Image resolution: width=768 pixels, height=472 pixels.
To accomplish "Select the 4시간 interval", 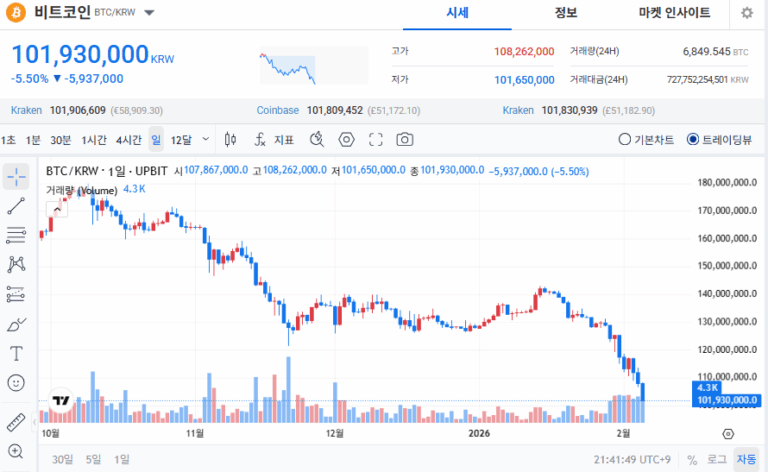I will coord(128,141).
